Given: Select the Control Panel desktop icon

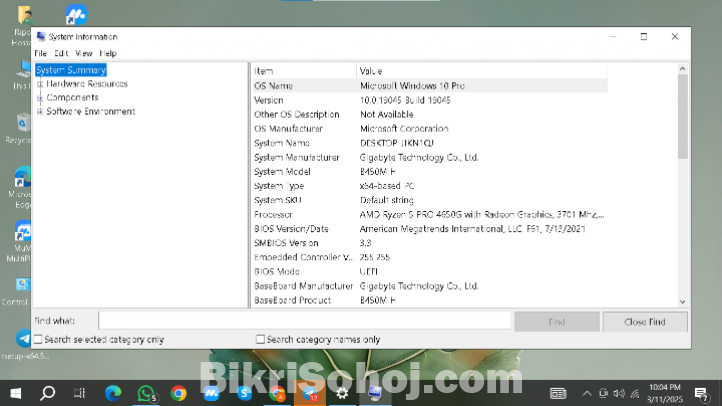Looking at the screenshot, I should point(19,291).
